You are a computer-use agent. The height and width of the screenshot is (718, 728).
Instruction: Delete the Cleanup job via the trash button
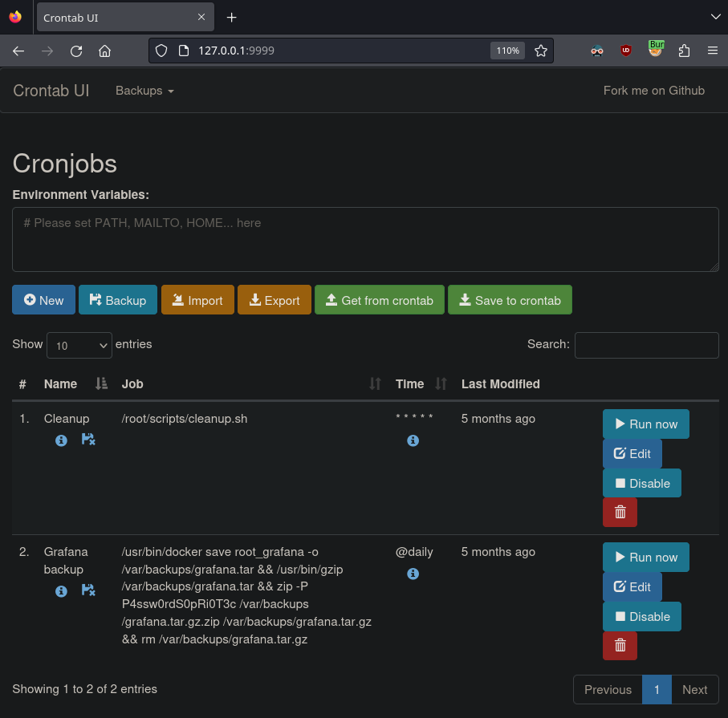[x=620, y=513]
